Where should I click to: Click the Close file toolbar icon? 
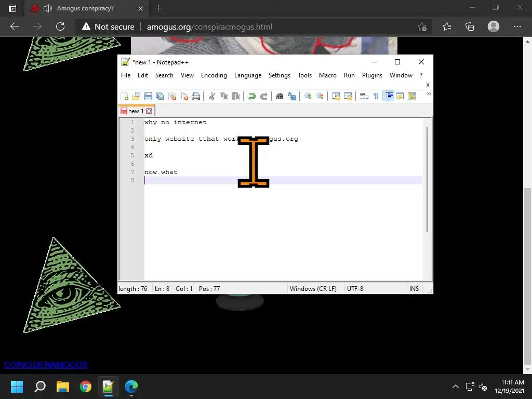point(172,96)
